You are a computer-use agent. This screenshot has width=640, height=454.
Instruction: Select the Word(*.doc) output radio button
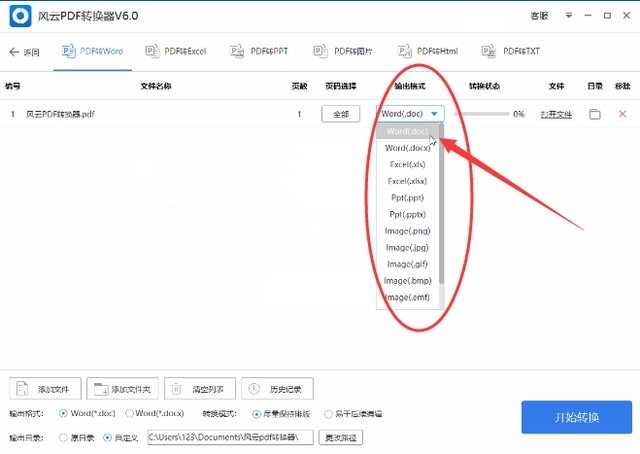pyautogui.click(x=63, y=414)
